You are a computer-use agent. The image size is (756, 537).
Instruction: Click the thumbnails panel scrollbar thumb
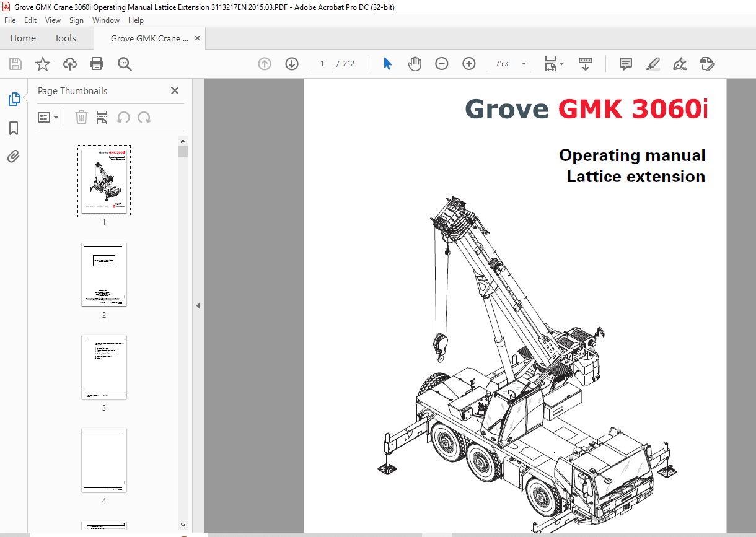(x=183, y=152)
